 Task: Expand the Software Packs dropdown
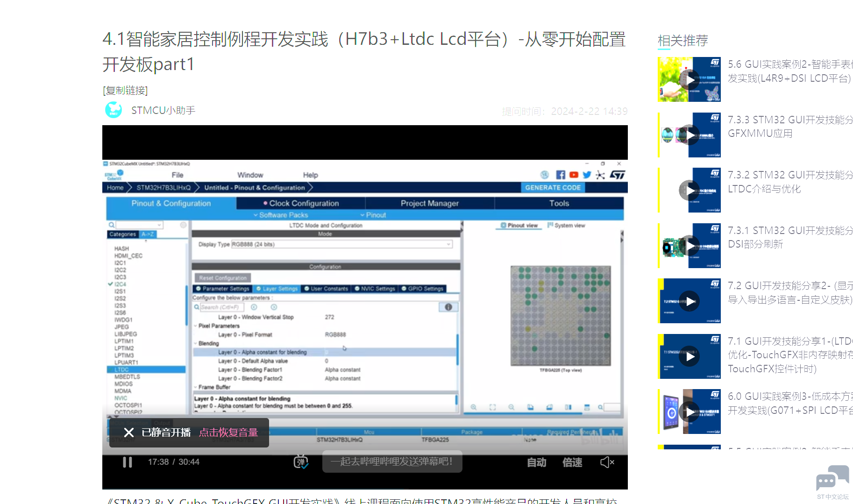(x=281, y=215)
